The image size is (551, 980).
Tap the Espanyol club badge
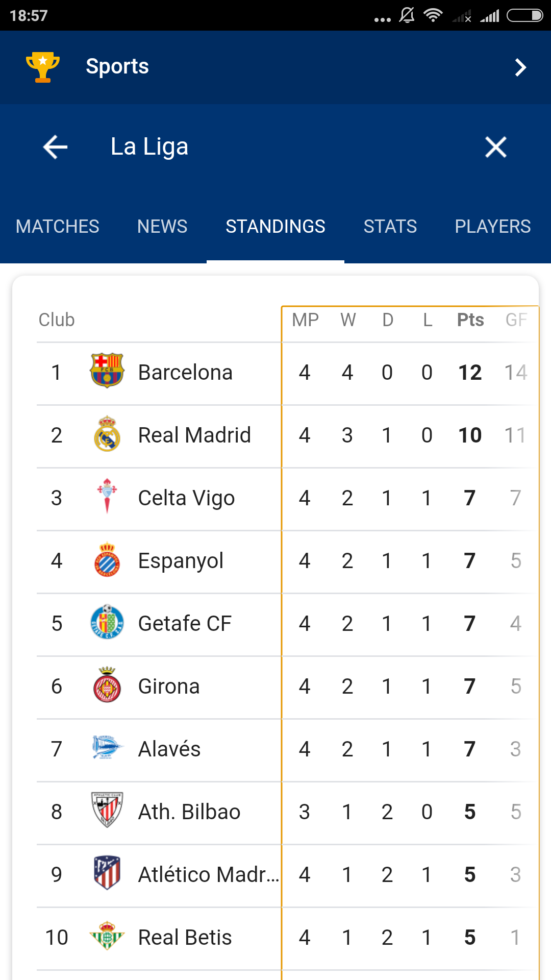coord(107,559)
